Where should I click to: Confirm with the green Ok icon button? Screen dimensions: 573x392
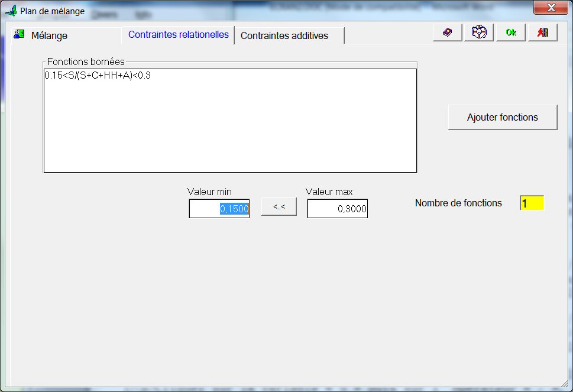[x=511, y=33]
